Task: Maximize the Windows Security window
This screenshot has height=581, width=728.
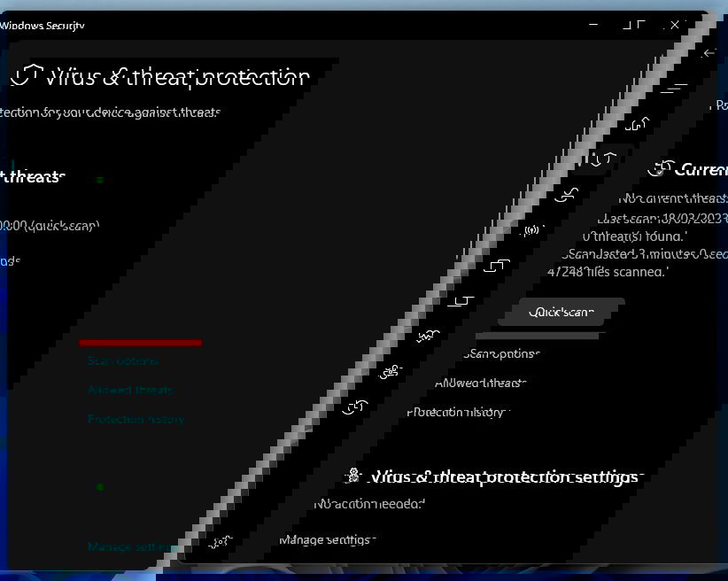Action: (x=634, y=25)
